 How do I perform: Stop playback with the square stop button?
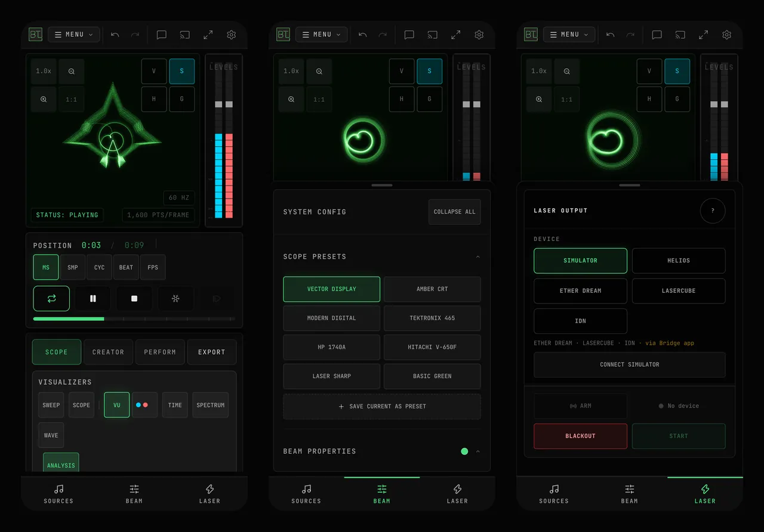click(x=134, y=298)
